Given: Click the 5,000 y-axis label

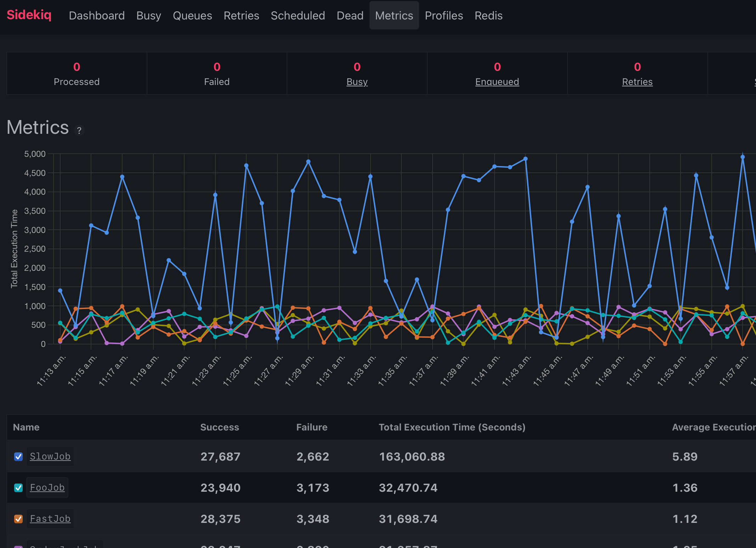Looking at the screenshot, I should pyautogui.click(x=35, y=154).
